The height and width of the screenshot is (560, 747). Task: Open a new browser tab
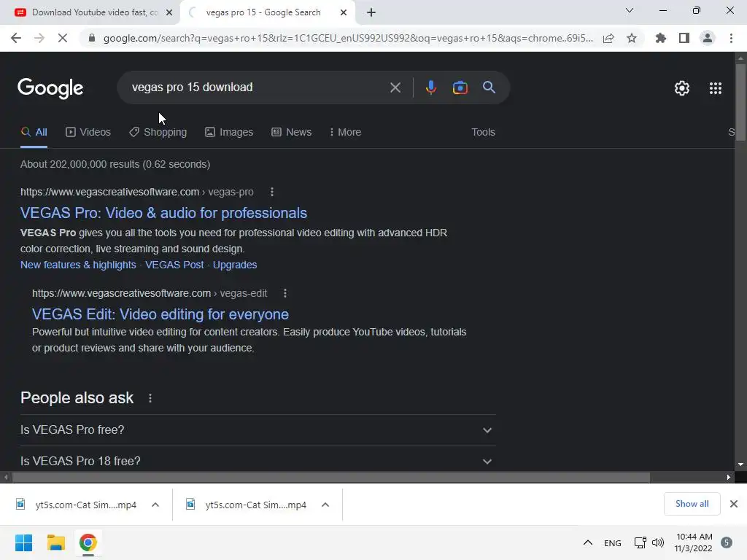tap(371, 13)
